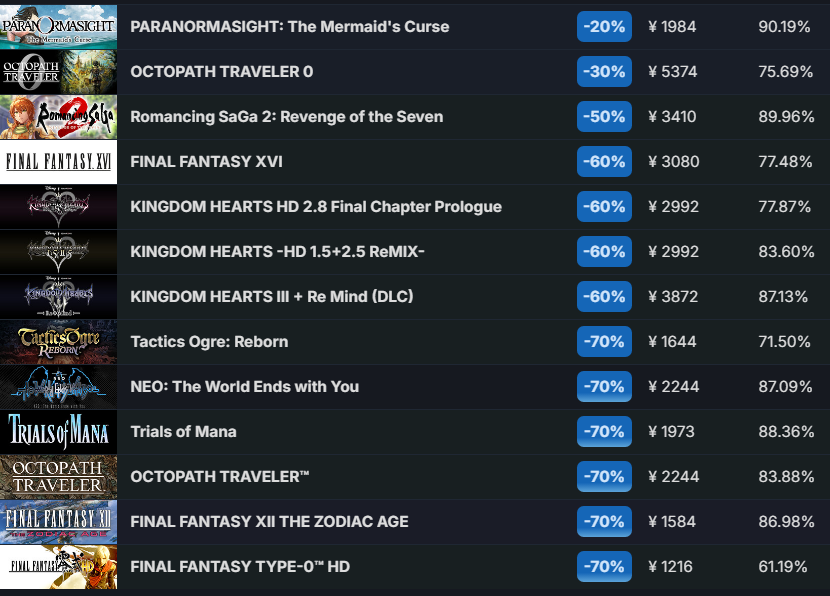Click the -50% badge for Romancing SaGa 2
Viewport: 830px width, 596px height.
[603, 117]
